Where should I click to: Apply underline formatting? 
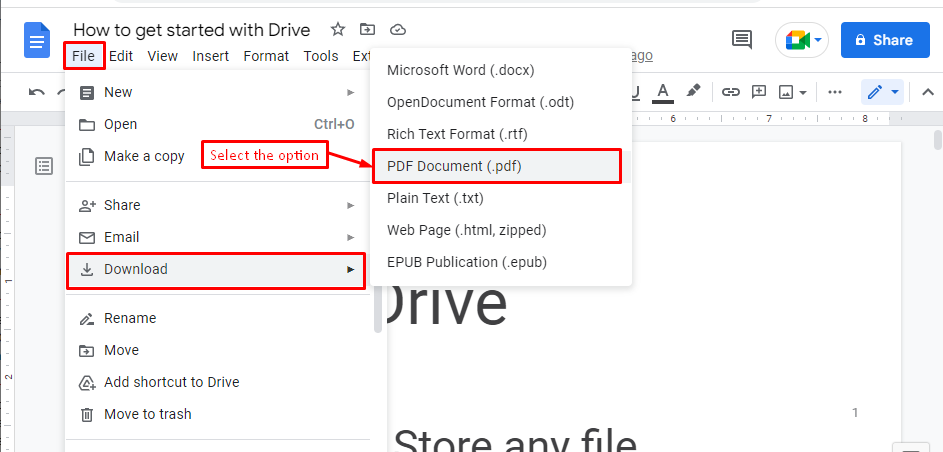pos(635,92)
